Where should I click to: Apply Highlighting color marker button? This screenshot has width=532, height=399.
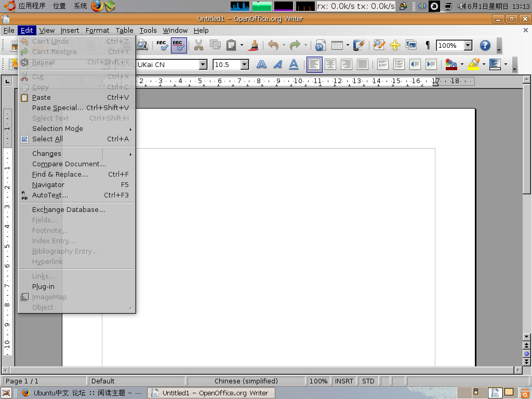pyautogui.click(x=474, y=64)
